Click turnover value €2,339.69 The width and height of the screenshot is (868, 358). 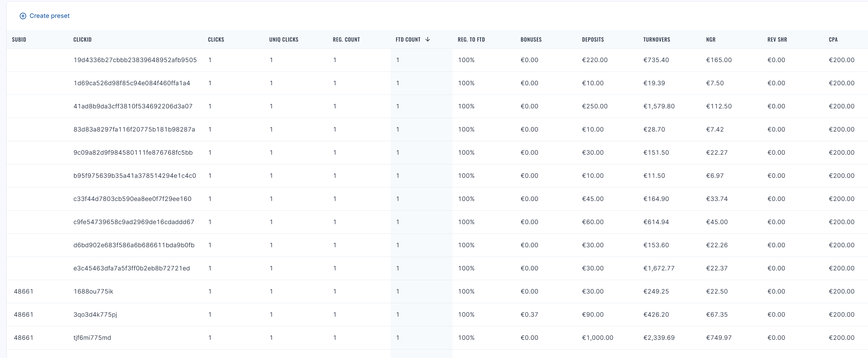point(659,338)
